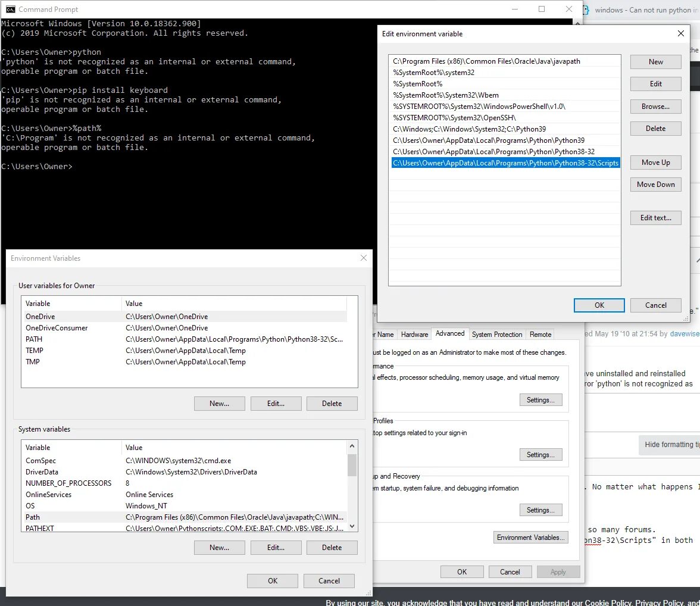The width and height of the screenshot is (700, 606).
Task: Select the Oracle Java javapath entry
Action: point(505,61)
